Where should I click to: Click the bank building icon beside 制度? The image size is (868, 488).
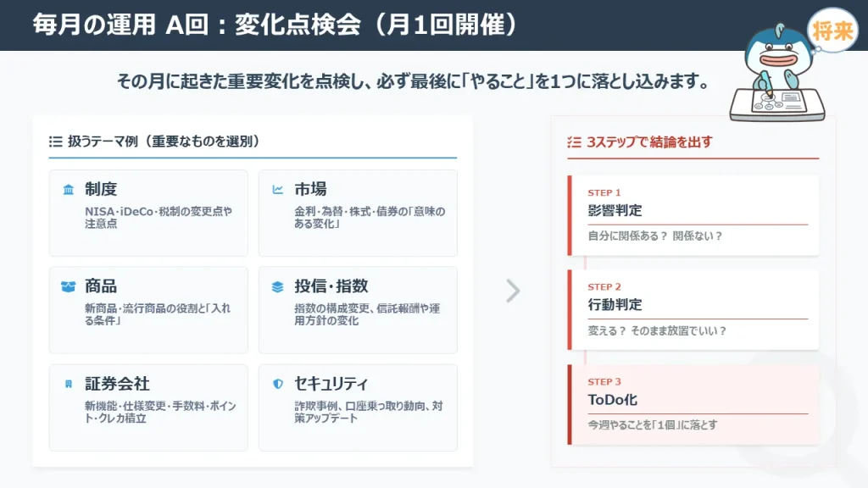click(68, 190)
